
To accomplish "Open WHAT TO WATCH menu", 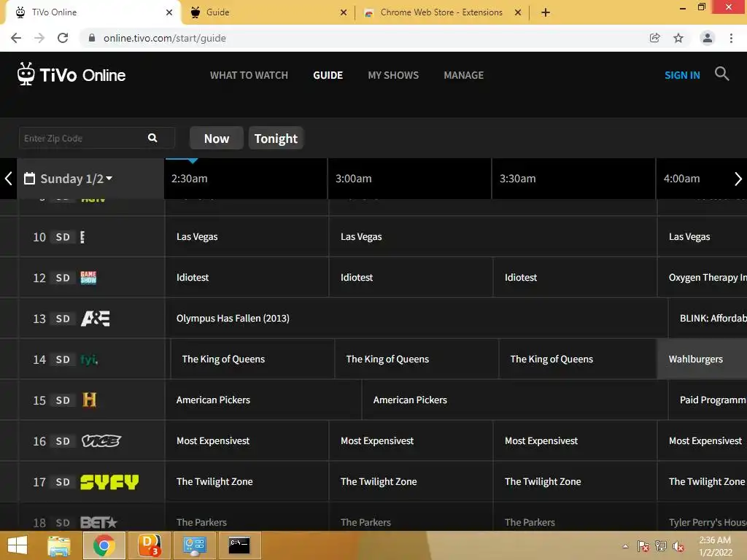I will tap(249, 75).
